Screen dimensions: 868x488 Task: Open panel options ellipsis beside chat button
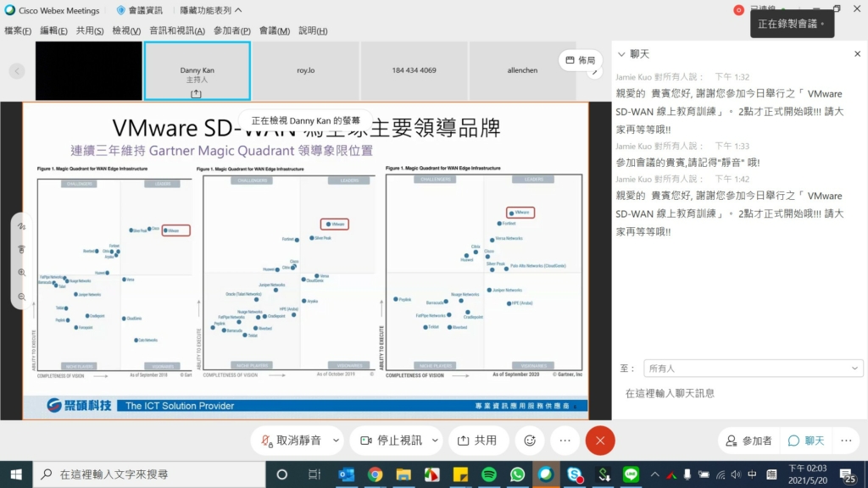[847, 441]
